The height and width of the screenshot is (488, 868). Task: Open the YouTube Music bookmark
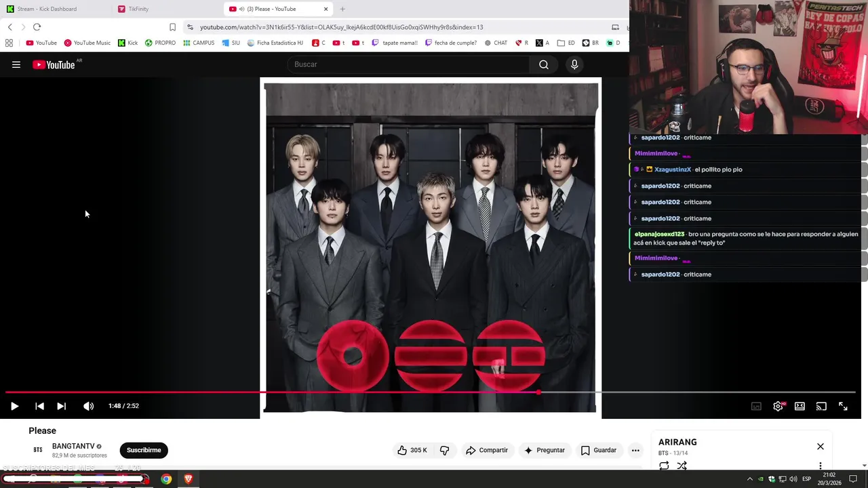(x=87, y=43)
